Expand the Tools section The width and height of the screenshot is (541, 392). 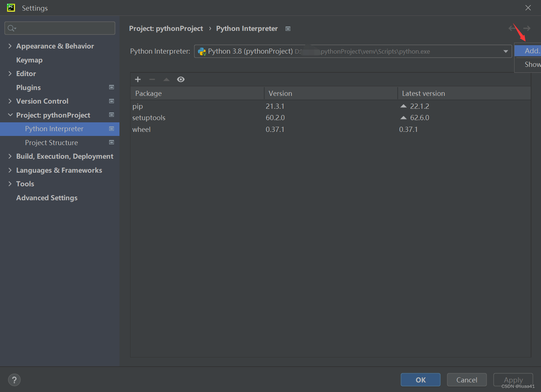(10, 184)
